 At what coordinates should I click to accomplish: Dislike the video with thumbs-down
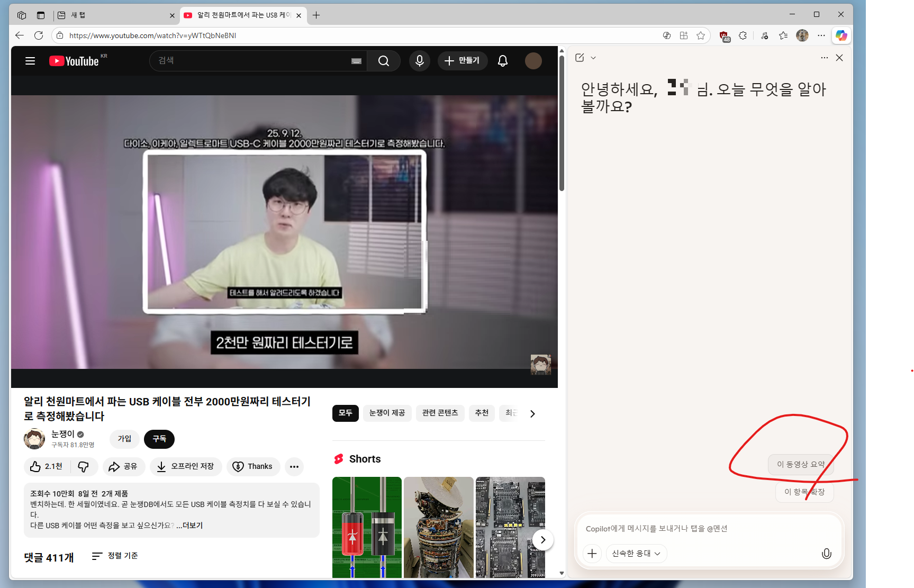click(84, 466)
